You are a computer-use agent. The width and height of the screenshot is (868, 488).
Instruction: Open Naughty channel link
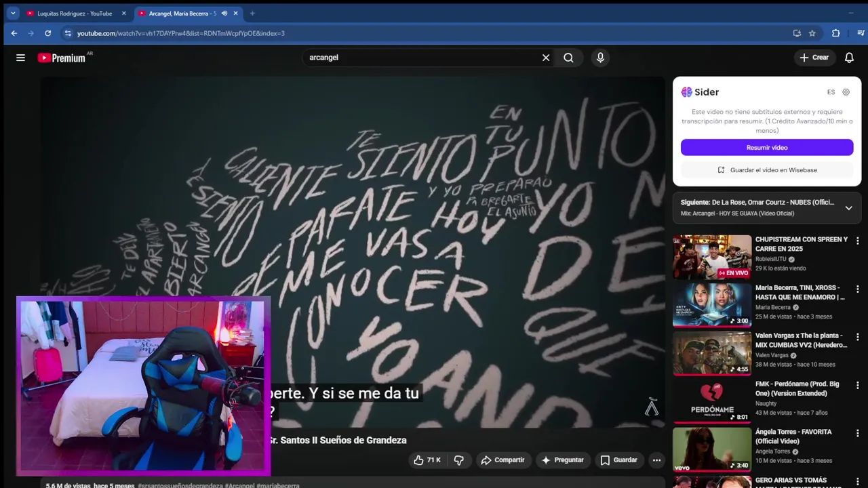pos(766,403)
